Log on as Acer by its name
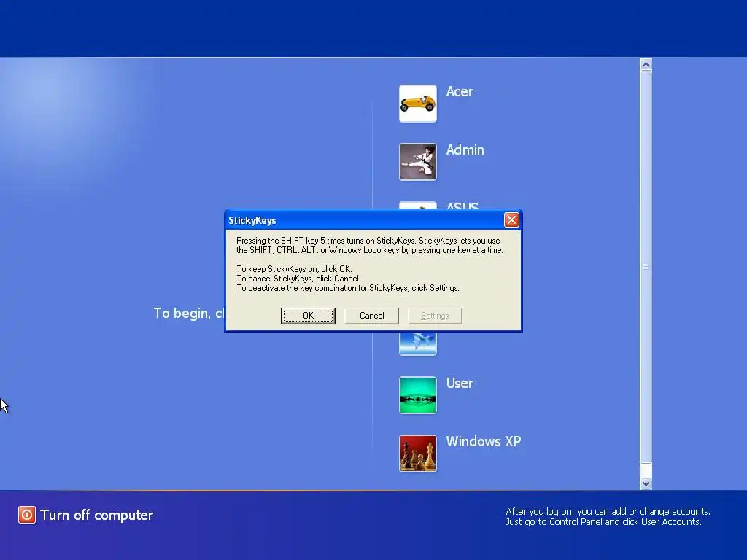 460,91
